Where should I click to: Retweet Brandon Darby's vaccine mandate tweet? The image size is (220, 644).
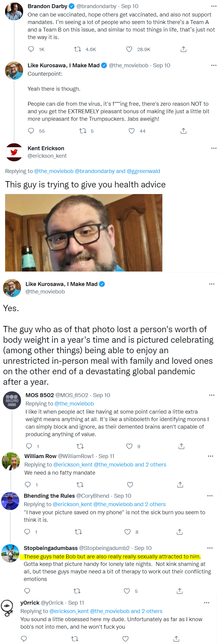(78, 49)
